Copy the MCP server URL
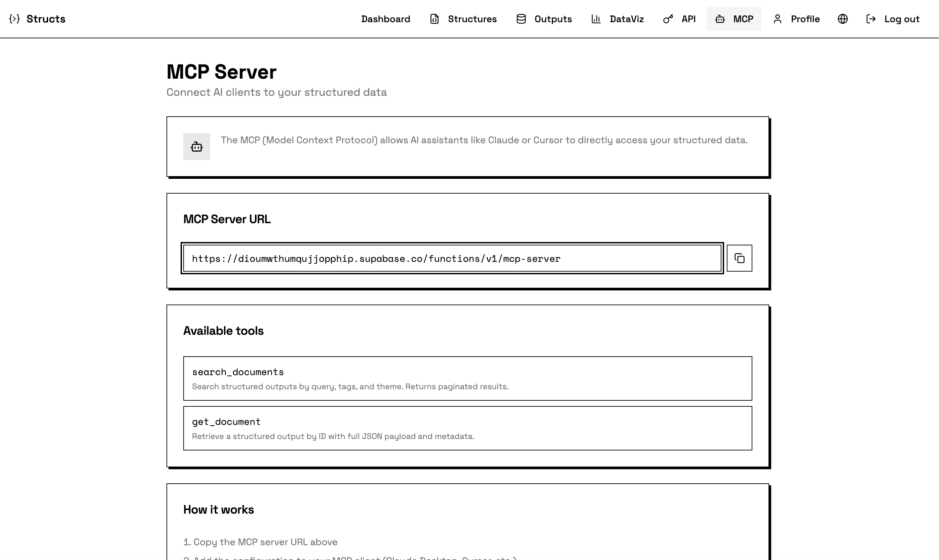The height and width of the screenshot is (560, 939). 739,258
